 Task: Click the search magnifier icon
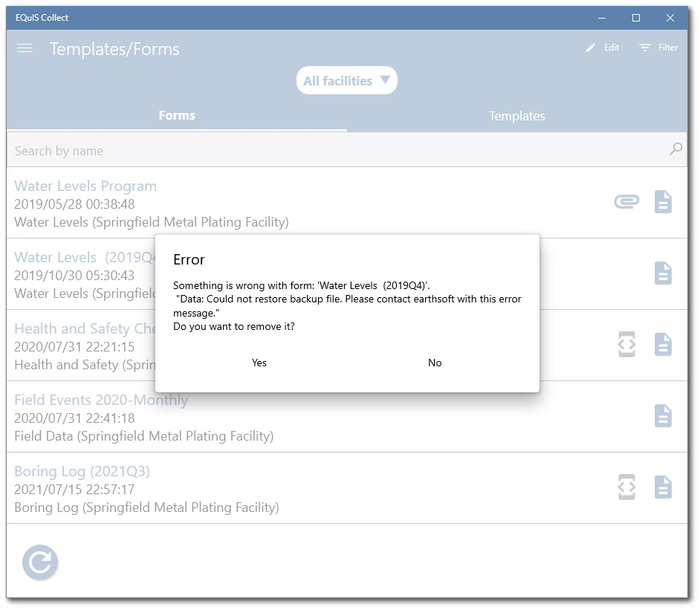pyautogui.click(x=675, y=149)
